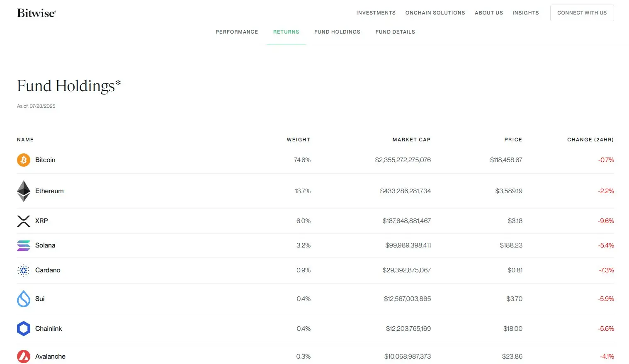Viewport: 629px width, 364px height.
Task: Click the Name column header
Action: (25, 140)
